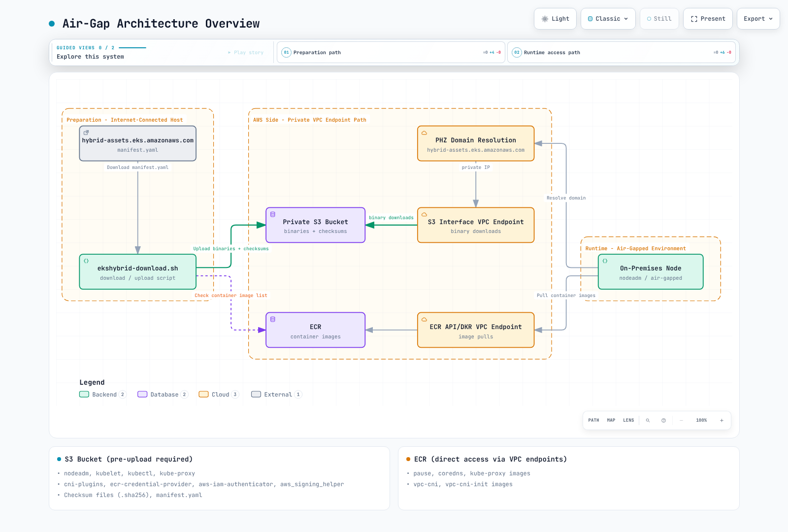This screenshot has height=532, width=788.
Task: Click the Database purple color swatch
Action: (x=142, y=395)
